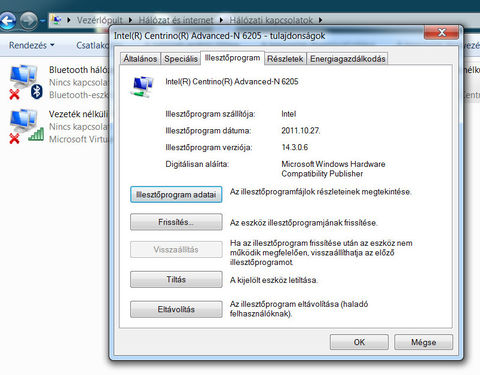Cancel with the Mégse button
This screenshot has width=480, height=375.
point(423,342)
